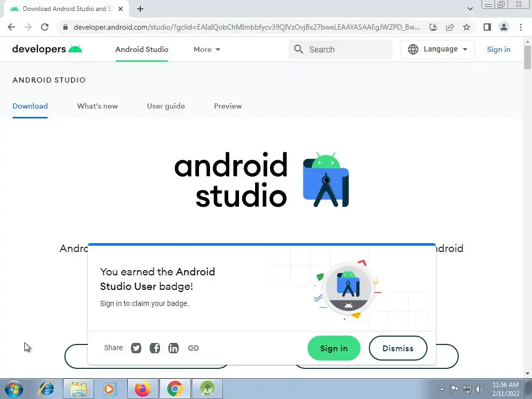This screenshot has width=532, height=399.
Task: Open Firefox from the taskbar
Action: click(142, 389)
